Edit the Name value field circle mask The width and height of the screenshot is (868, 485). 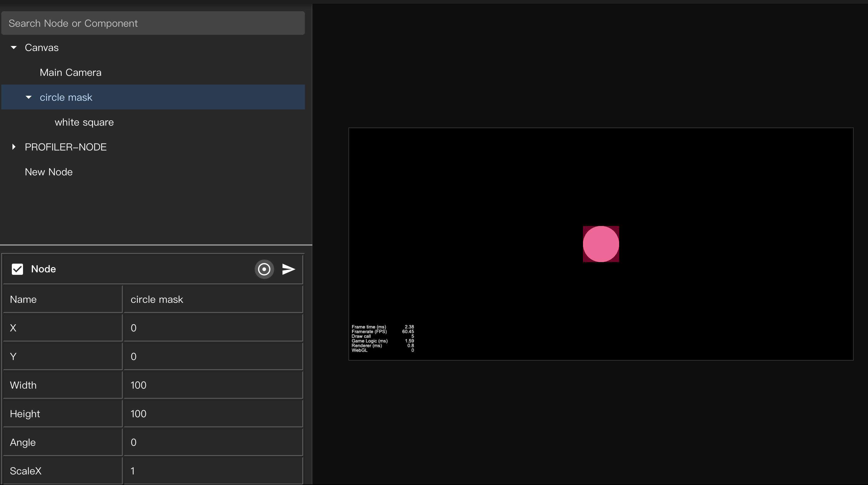pyautogui.click(x=213, y=299)
